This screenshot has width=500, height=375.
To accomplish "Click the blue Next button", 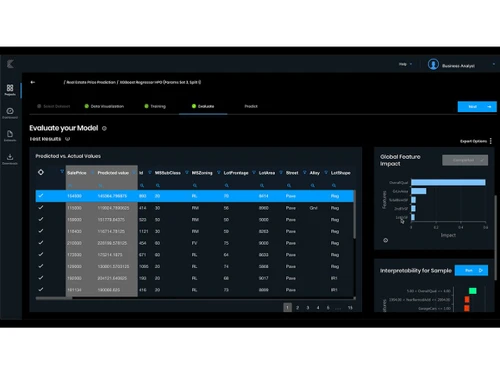I will point(477,107).
